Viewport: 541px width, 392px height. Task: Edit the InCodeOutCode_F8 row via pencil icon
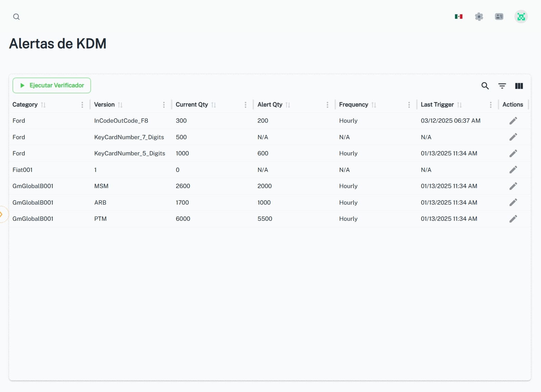click(x=513, y=120)
